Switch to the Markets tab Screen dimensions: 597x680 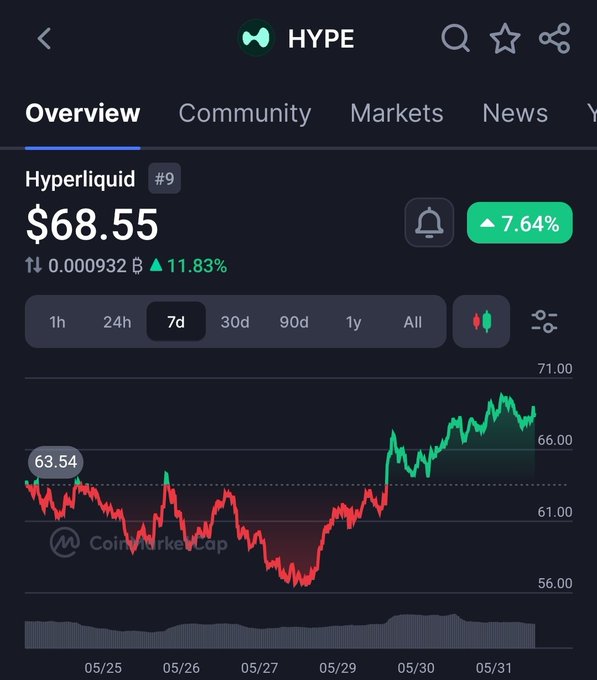[397, 113]
